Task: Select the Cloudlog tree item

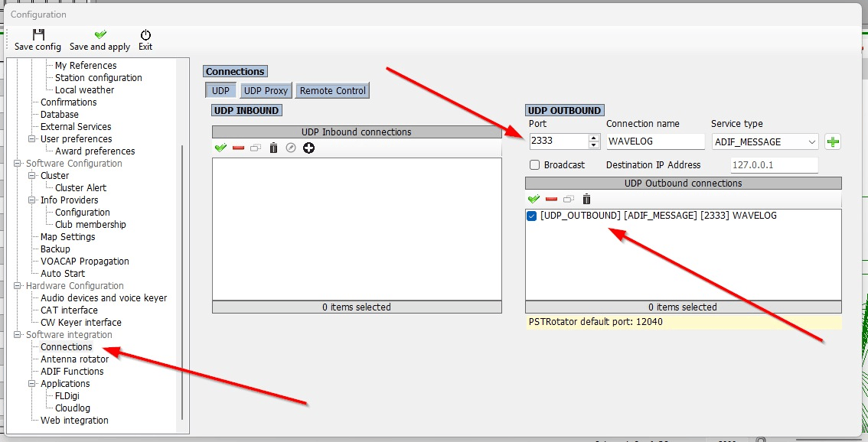Action: coord(73,408)
